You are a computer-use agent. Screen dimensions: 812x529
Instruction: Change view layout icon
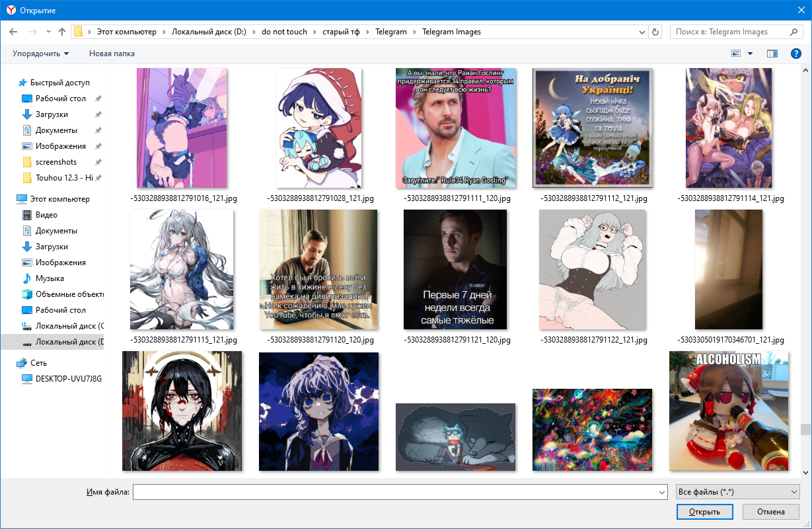click(737, 54)
